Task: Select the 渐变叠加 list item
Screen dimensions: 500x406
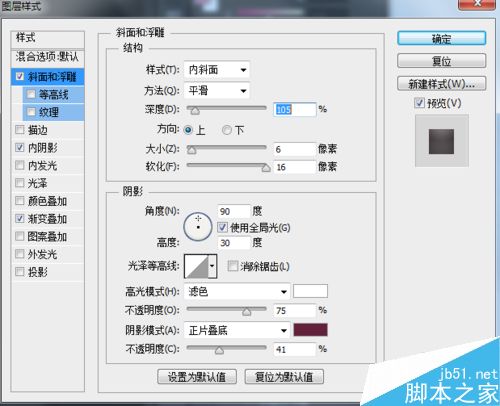Action: tap(47, 219)
